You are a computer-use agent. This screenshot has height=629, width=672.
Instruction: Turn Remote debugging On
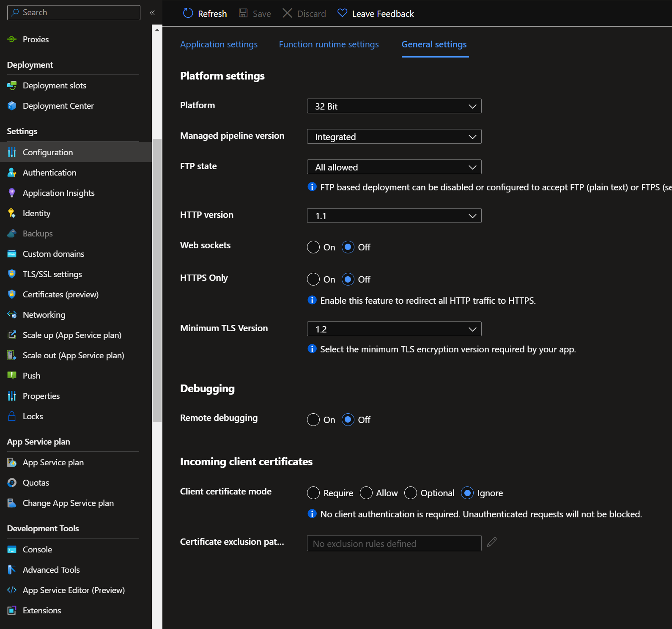(x=313, y=420)
